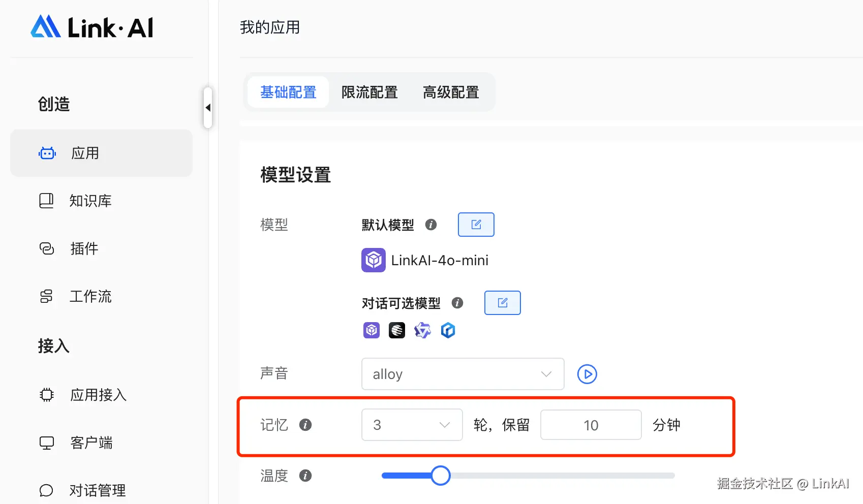The height and width of the screenshot is (504, 863).
Task: Click the voice play preview button
Action: (587, 374)
